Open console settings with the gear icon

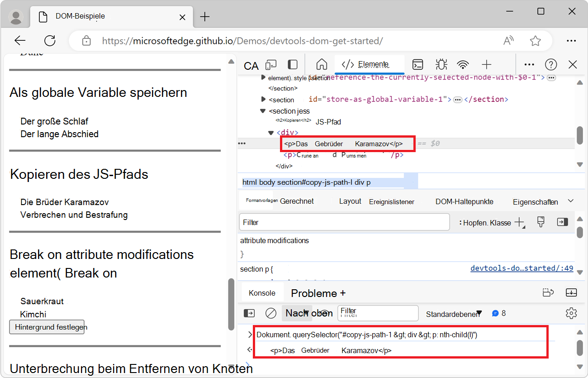(571, 313)
